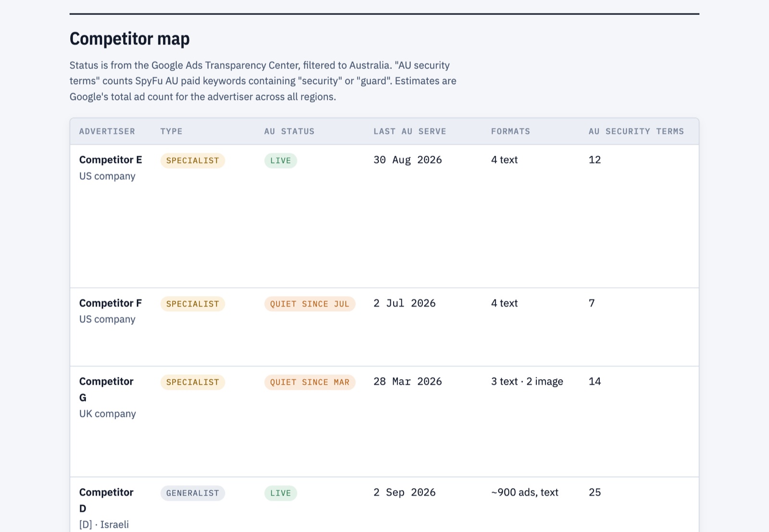Click the Competitor E advertiser name
Image resolution: width=769 pixels, height=532 pixels.
(111, 160)
